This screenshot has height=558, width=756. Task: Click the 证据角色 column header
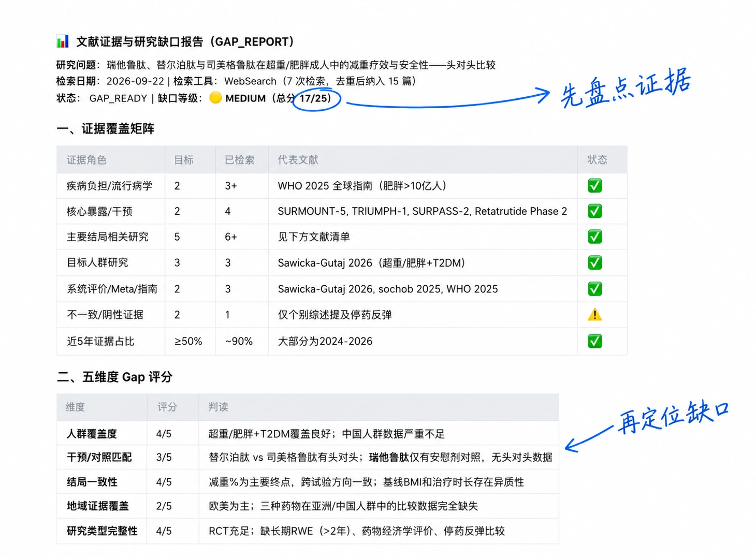pyautogui.click(x=86, y=160)
